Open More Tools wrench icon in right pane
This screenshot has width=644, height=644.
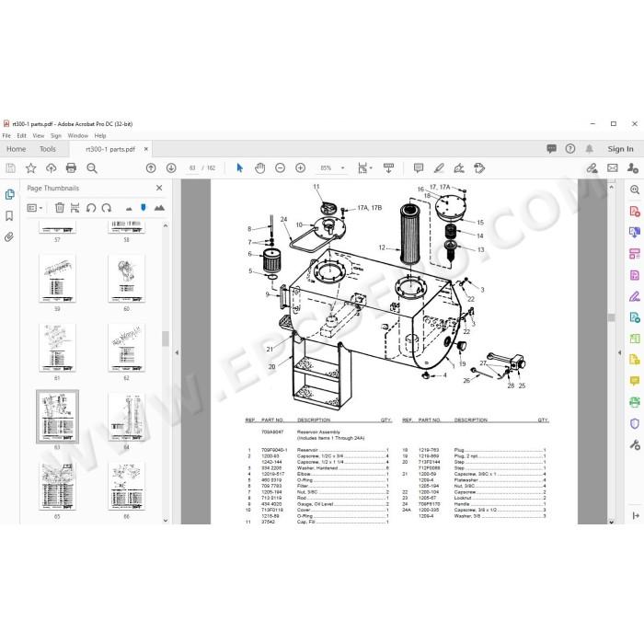tap(635, 444)
